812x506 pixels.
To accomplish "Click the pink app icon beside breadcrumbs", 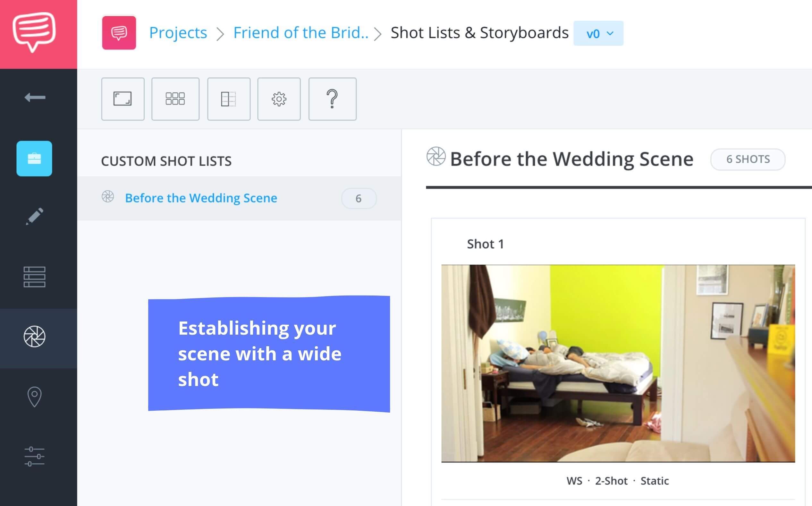I will click(119, 33).
